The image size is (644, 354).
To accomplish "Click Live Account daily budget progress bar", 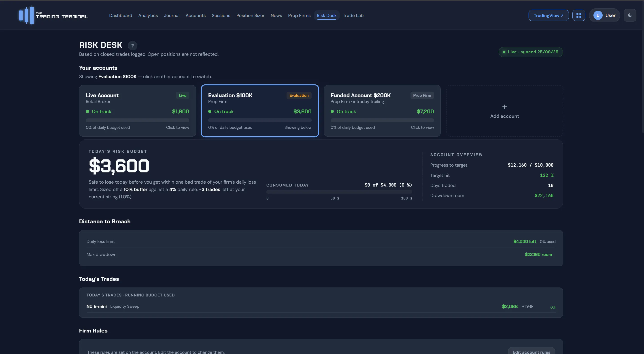I will [137, 120].
